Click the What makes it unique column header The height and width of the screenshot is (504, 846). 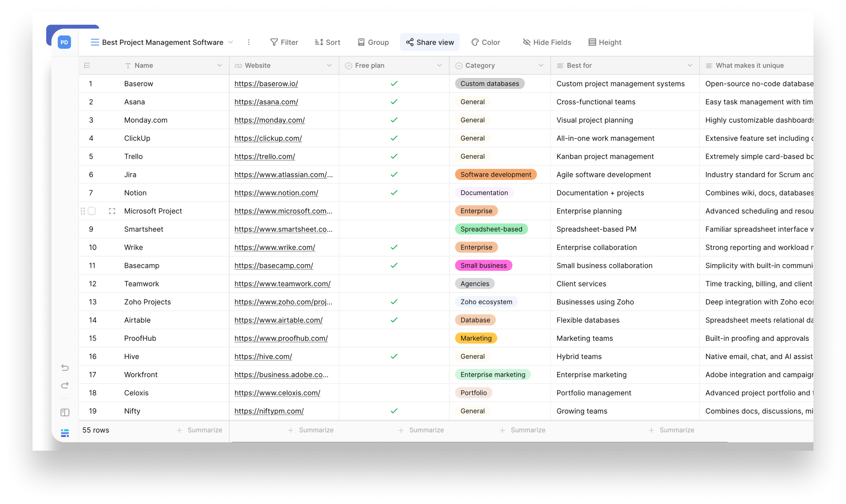(x=756, y=65)
